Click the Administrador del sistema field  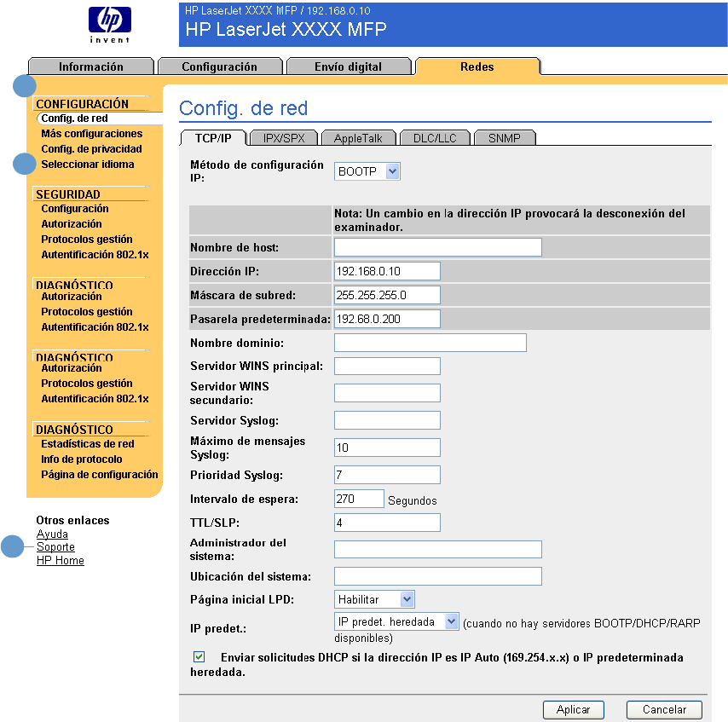click(438, 549)
